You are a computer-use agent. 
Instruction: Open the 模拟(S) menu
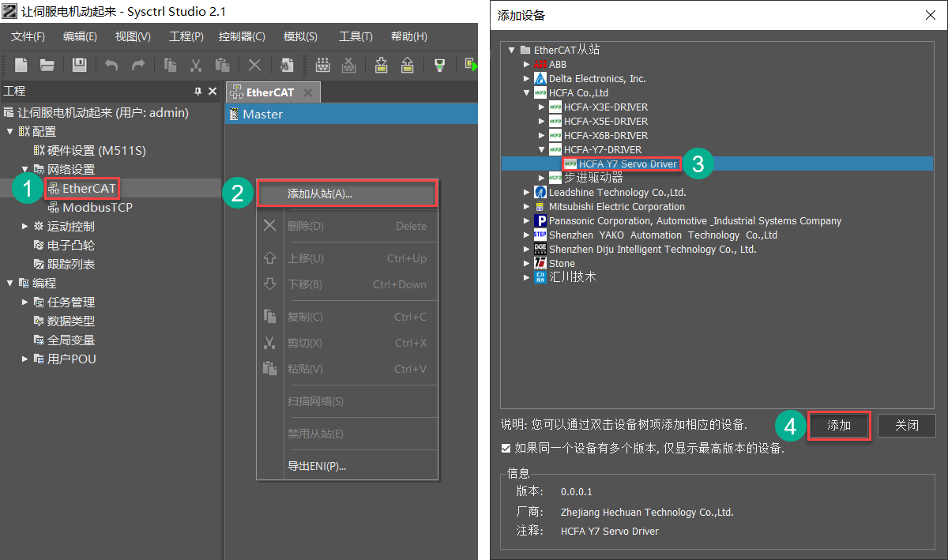pyautogui.click(x=300, y=36)
